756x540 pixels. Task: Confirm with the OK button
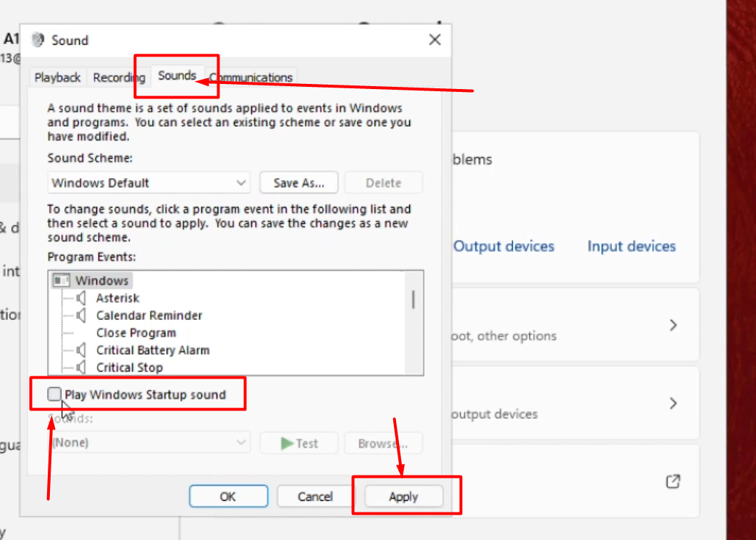point(229,496)
